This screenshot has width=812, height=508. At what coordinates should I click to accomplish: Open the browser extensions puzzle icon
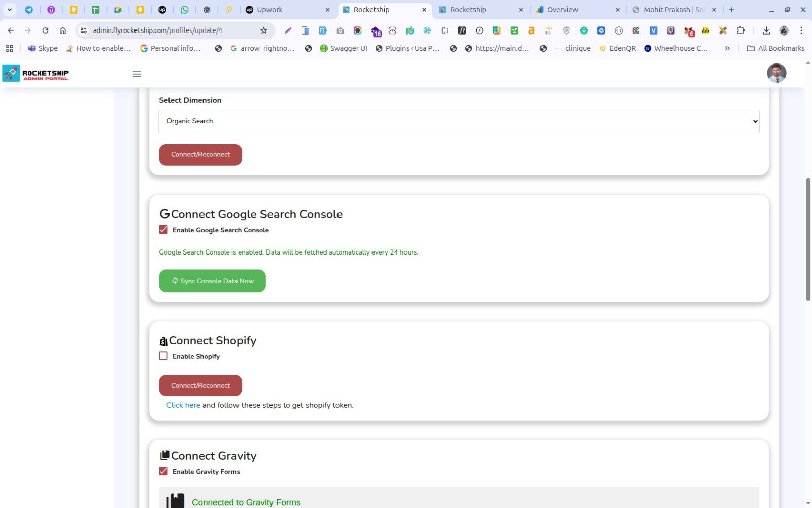[x=740, y=30]
